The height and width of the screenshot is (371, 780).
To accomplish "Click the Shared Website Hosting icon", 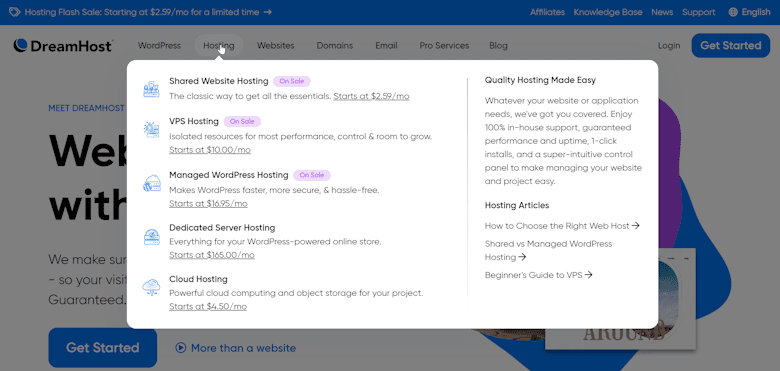I will tap(151, 89).
